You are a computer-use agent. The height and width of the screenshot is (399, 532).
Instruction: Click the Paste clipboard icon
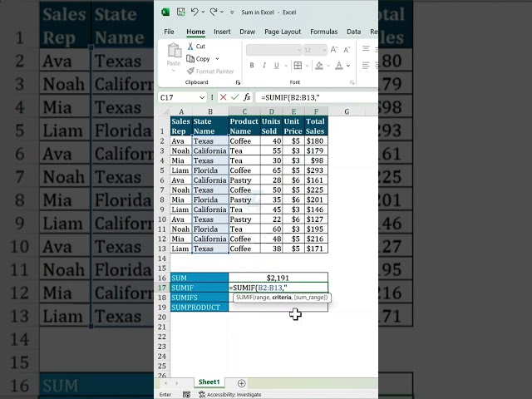[x=175, y=50]
